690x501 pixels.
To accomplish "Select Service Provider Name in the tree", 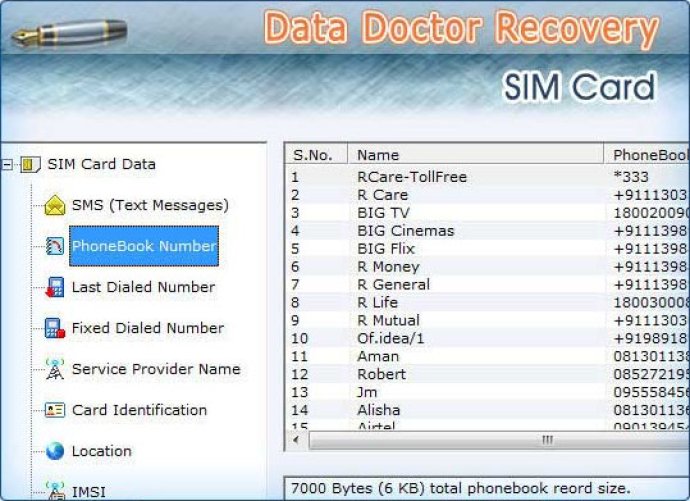I will click(156, 369).
